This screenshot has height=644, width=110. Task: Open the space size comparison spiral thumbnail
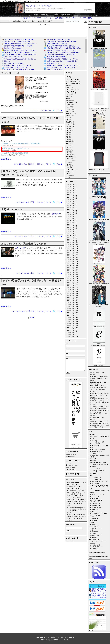(8, 184)
